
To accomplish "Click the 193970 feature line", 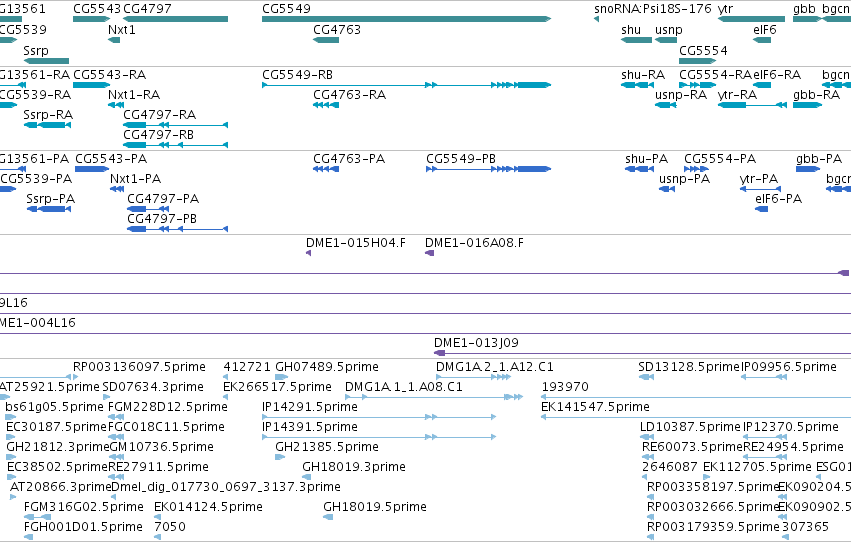I will [x=696, y=397].
